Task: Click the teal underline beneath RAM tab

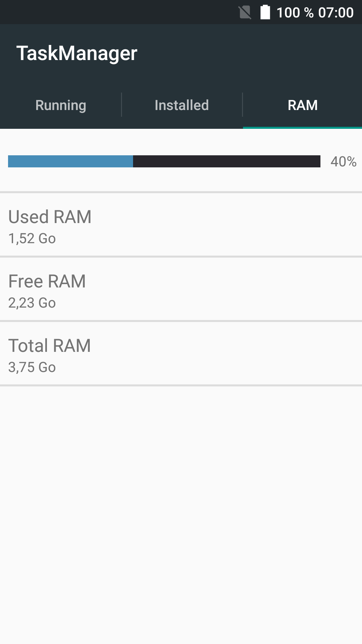Action: pos(302,127)
